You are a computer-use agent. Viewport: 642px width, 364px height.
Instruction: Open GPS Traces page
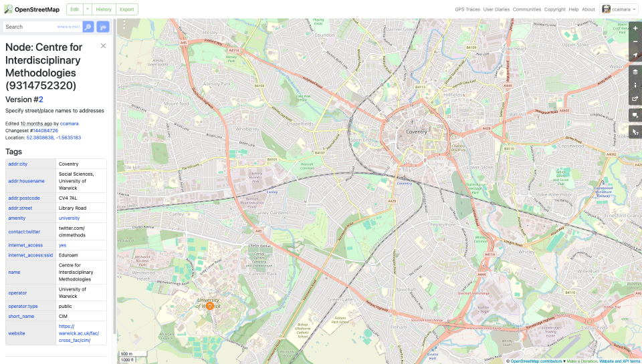pos(467,9)
